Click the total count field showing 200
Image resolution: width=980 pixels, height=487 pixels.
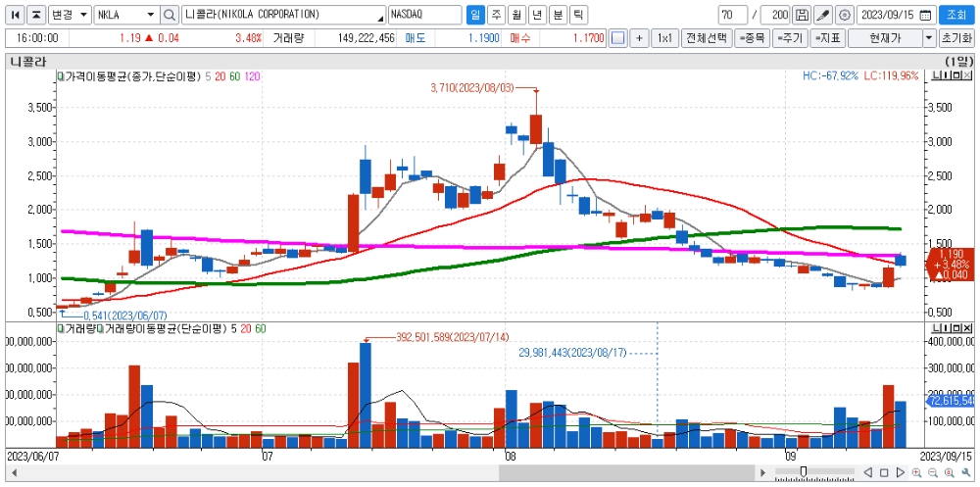[x=775, y=15]
